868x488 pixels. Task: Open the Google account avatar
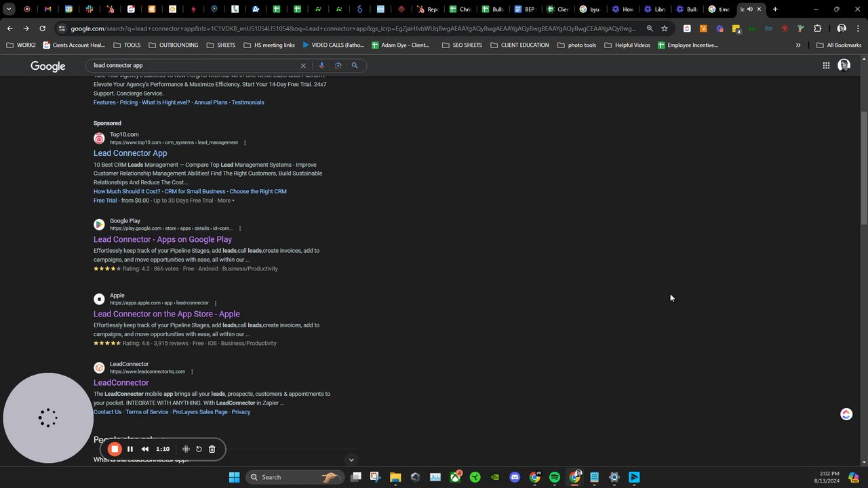click(844, 65)
